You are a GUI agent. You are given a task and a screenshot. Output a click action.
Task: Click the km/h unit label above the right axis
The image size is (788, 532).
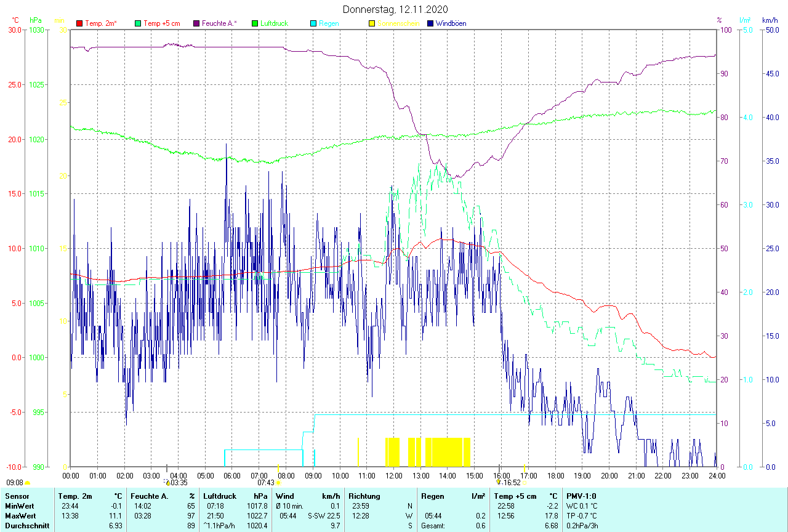[x=770, y=20]
